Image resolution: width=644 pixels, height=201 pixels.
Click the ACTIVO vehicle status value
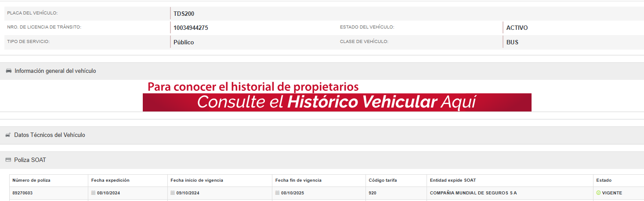[517, 28]
